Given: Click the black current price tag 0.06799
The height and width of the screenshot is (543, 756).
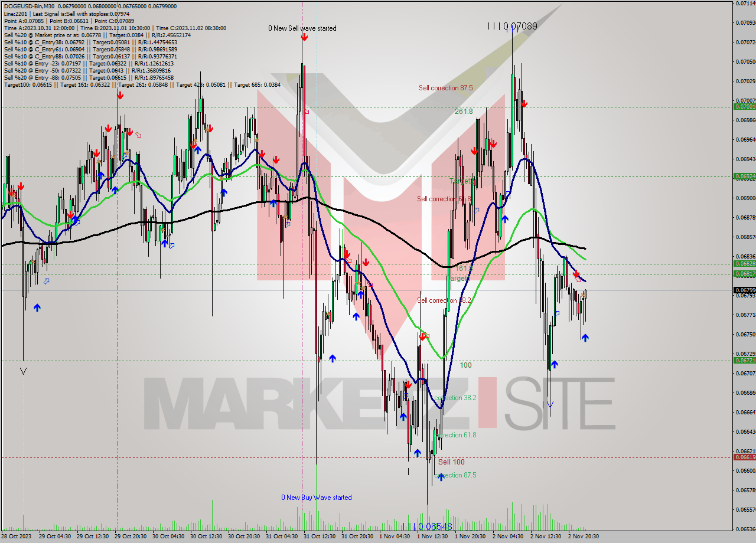Looking at the screenshot, I should pyautogui.click(x=744, y=290).
